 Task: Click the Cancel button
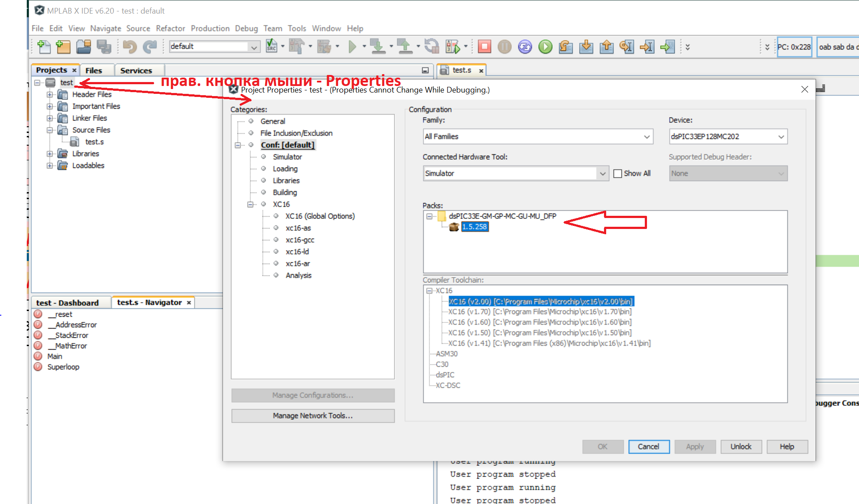648,447
